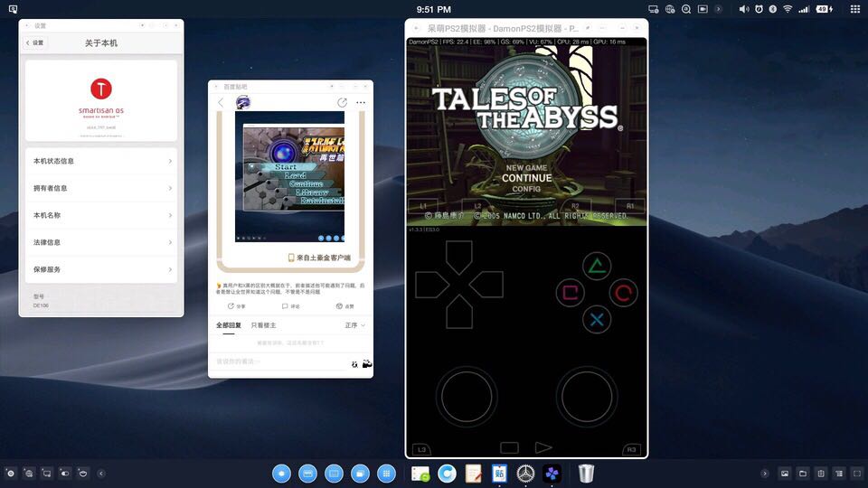Viewport: 868px width, 488px height.
Task: Select CONTINUE in the Tales of the Abyss menu
Action: pyautogui.click(x=526, y=178)
